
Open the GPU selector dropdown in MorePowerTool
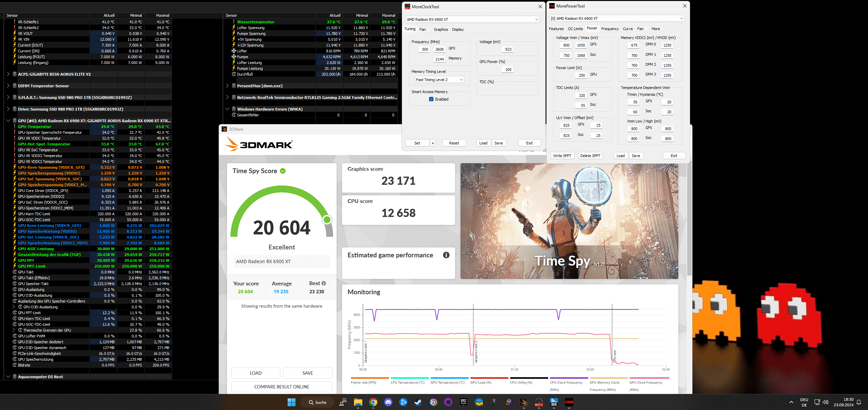pyautogui.click(x=617, y=18)
